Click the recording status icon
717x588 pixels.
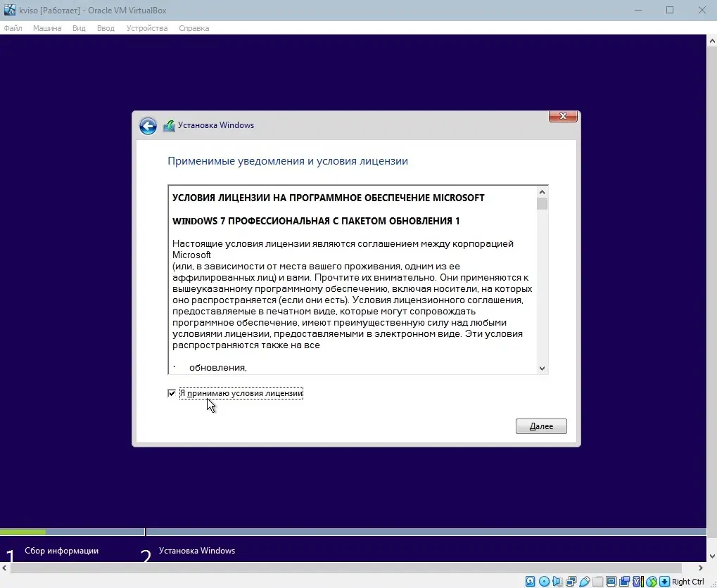pos(624,581)
